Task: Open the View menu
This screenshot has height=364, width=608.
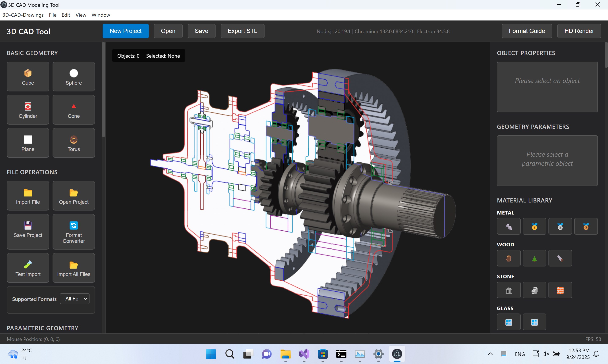Action: [x=81, y=15]
